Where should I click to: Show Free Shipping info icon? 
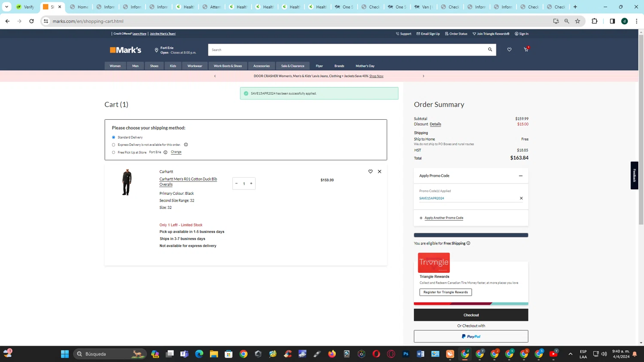[x=468, y=243]
